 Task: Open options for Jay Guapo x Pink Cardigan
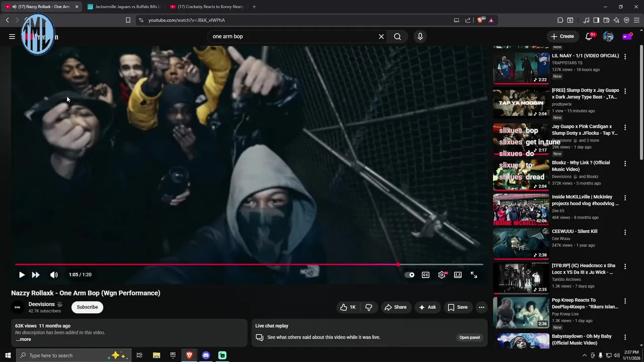[x=625, y=127]
